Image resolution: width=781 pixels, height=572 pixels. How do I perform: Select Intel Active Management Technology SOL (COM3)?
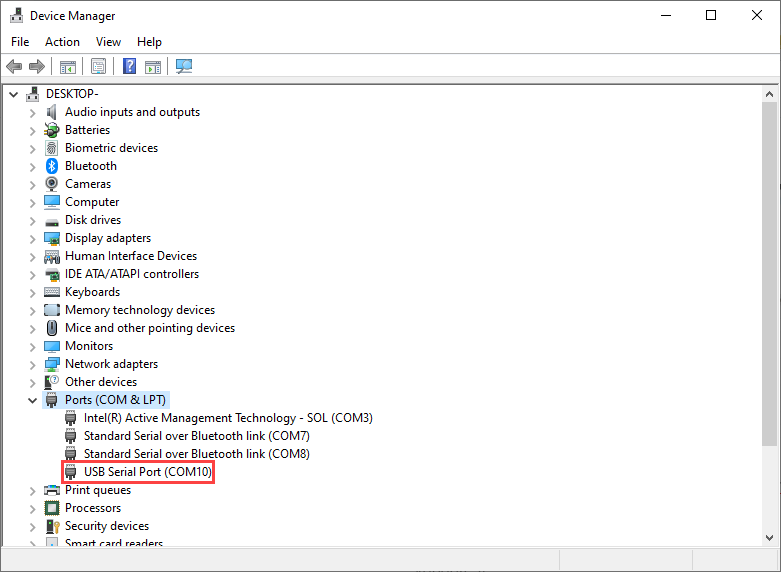pos(228,418)
